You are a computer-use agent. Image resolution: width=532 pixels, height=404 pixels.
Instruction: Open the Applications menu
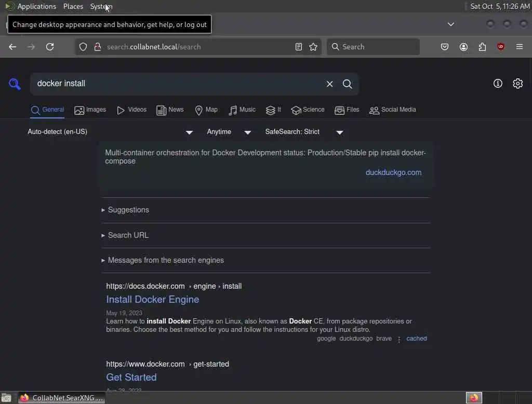[37, 6]
